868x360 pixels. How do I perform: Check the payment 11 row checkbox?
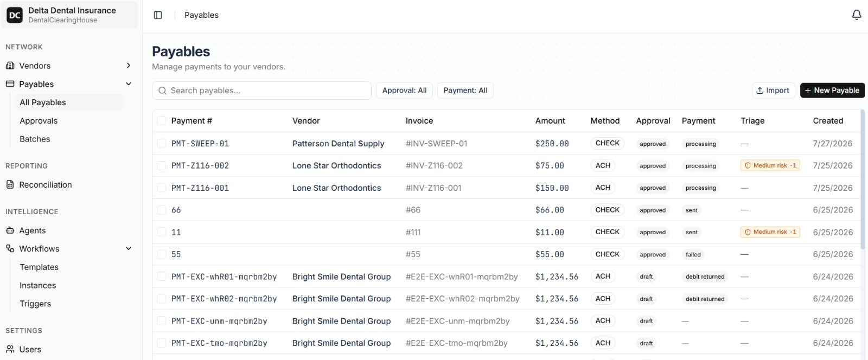(x=161, y=233)
